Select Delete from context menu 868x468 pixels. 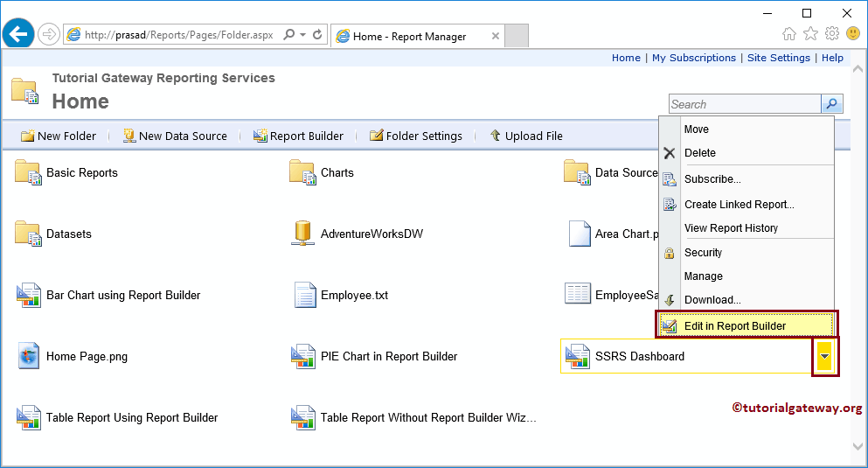746,153
